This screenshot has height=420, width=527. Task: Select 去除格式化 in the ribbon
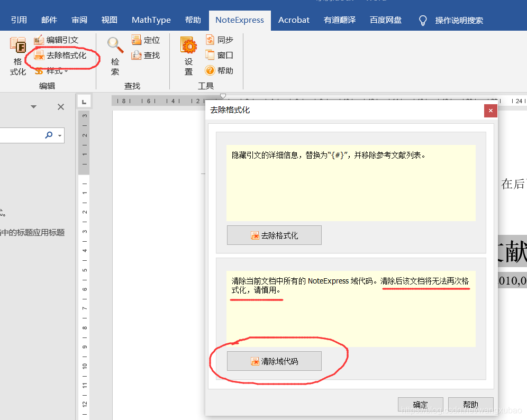(x=60, y=56)
